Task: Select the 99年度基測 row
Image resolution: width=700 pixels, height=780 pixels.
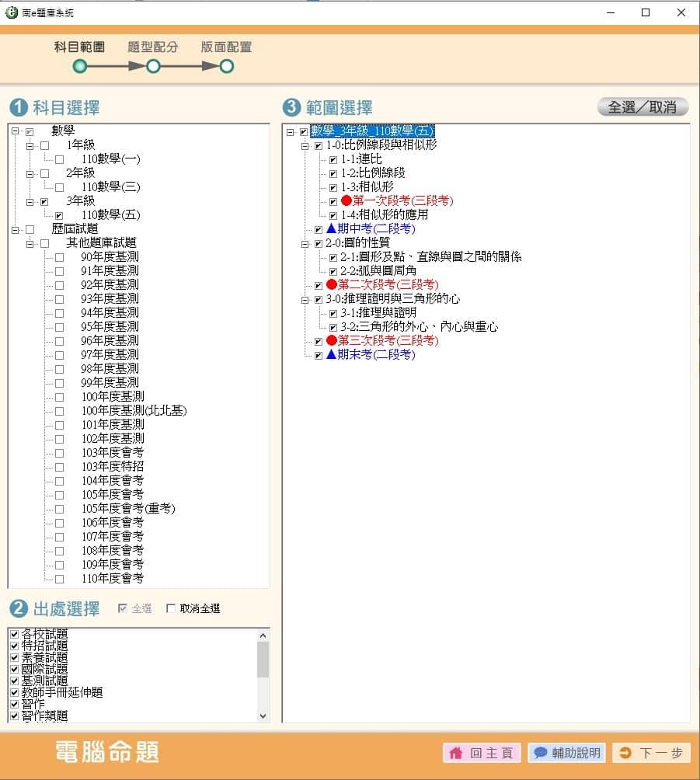Action: [110, 382]
